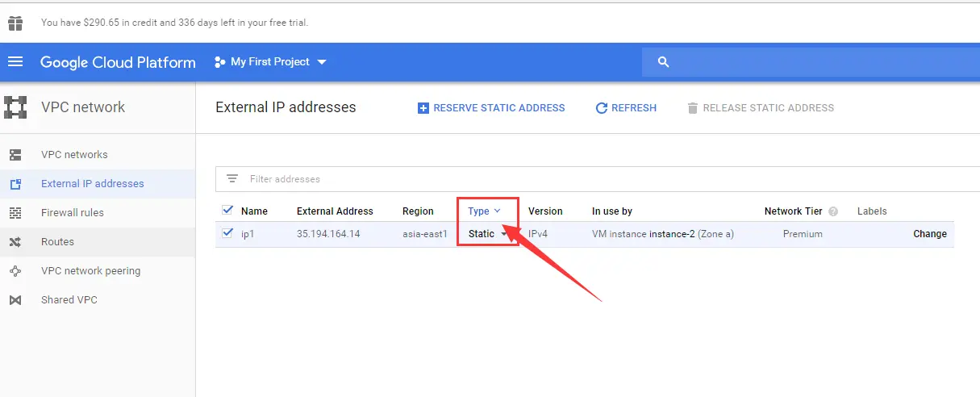Go to VPC networks page
980x397 pixels.
coord(74,155)
